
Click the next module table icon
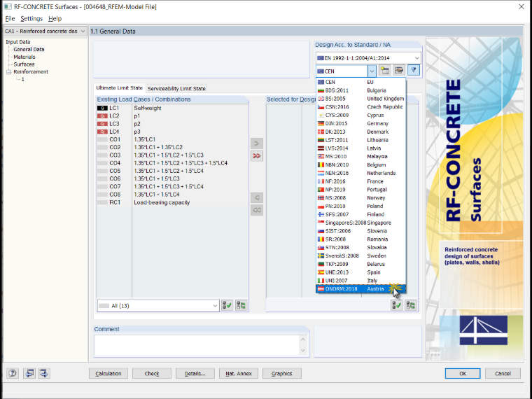click(x=44, y=373)
